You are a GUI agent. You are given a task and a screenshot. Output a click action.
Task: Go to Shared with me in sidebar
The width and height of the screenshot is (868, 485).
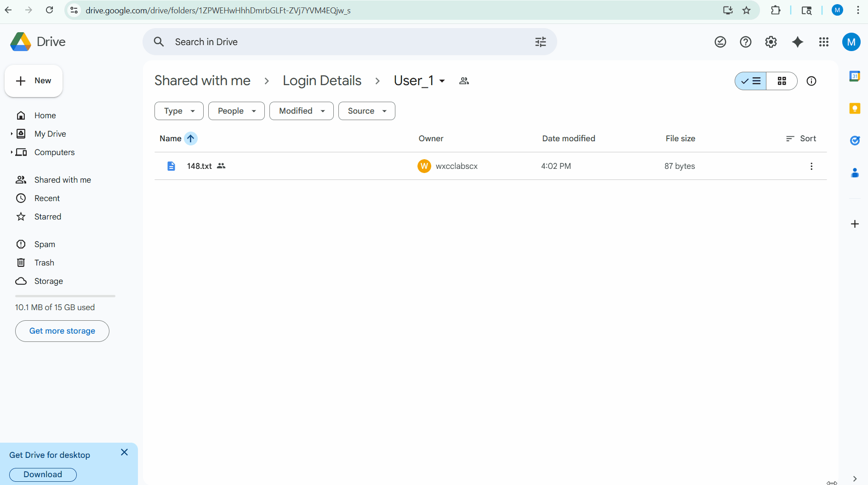click(x=63, y=180)
